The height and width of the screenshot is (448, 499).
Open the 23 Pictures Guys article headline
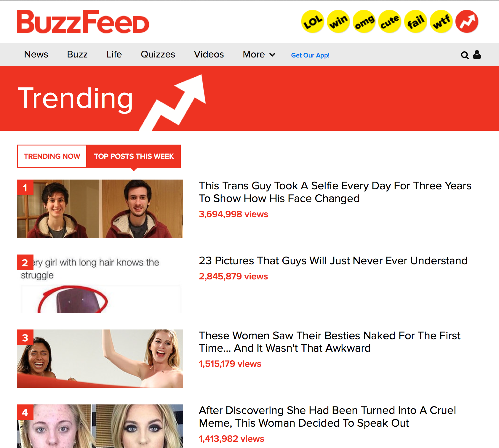point(333,261)
